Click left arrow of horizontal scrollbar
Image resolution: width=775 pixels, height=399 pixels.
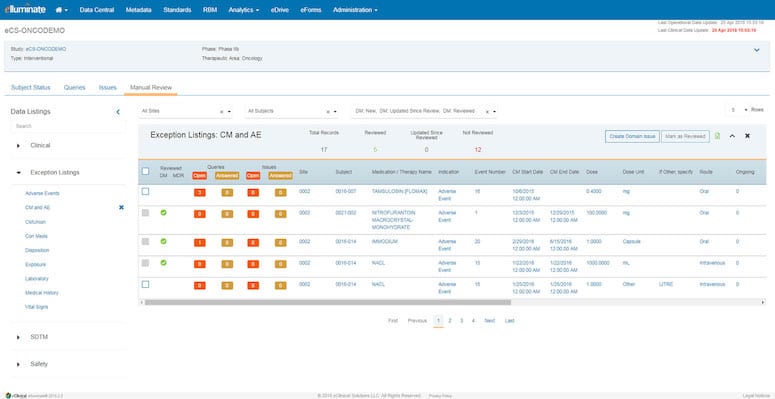[141, 302]
